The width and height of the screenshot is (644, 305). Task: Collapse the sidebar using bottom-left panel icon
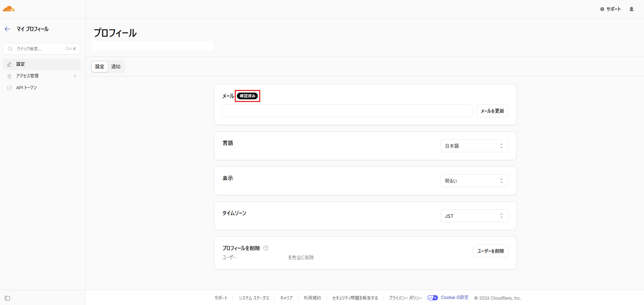[7, 298]
